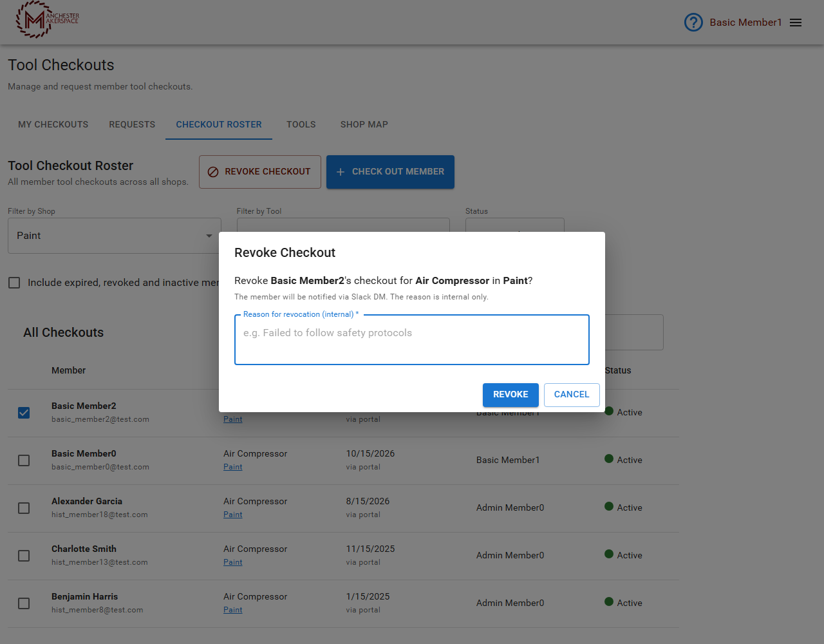Click Active status dot for Charlotte Smith
The image size is (824, 644).
pyautogui.click(x=609, y=554)
